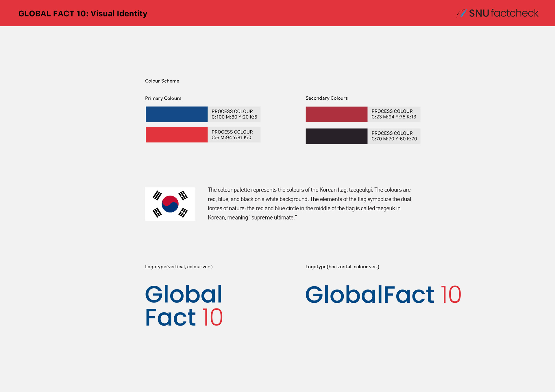The height and width of the screenshot is (392, 555).
Task: Click the 'Logotype(vertical, colour ver.)' caption
Action: click(x=179, y=267)
